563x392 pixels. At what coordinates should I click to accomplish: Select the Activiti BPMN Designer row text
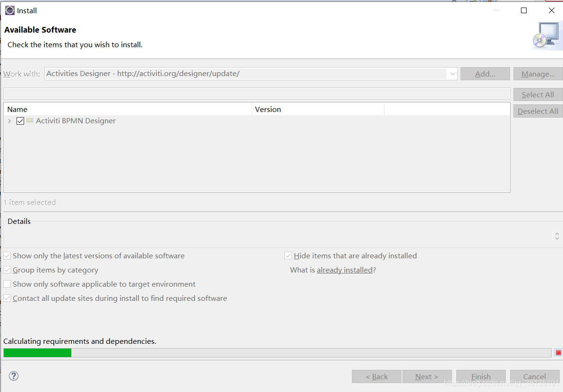click(76, 121)
